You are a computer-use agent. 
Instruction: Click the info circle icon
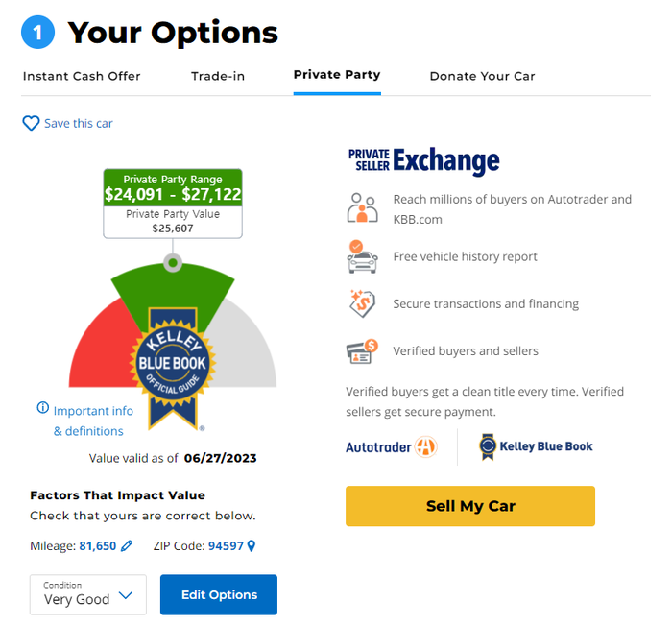[x=43, y=407]
